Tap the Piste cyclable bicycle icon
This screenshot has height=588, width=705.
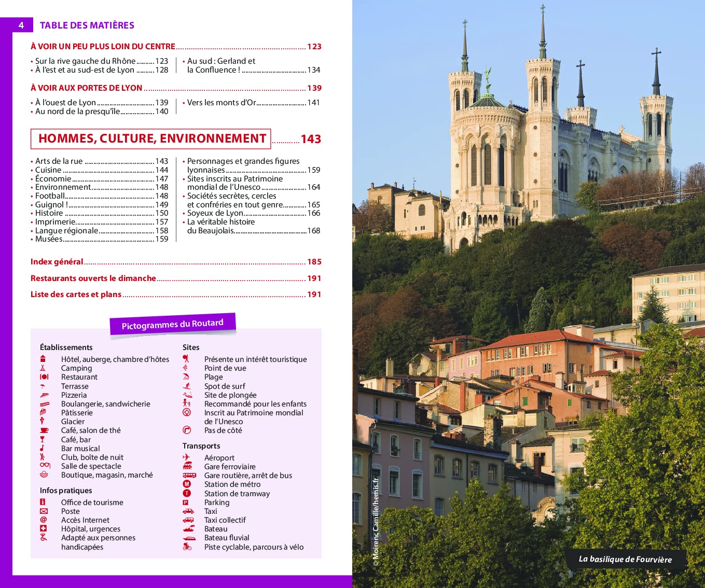187,547
